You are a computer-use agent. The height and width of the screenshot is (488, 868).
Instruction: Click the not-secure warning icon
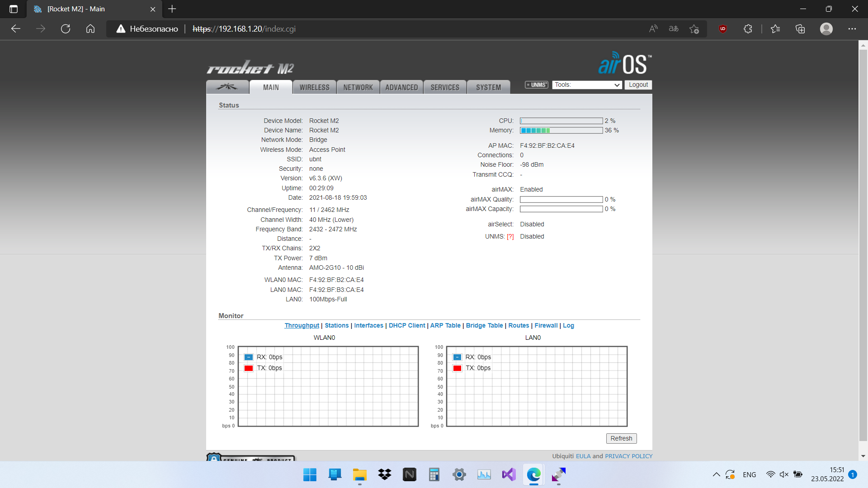coord(121,28)
